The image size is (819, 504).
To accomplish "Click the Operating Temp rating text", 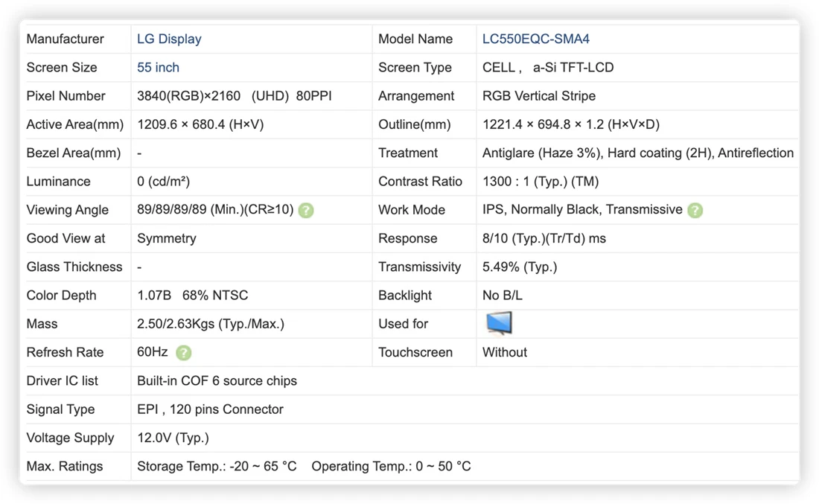I will tap(391, 466).
